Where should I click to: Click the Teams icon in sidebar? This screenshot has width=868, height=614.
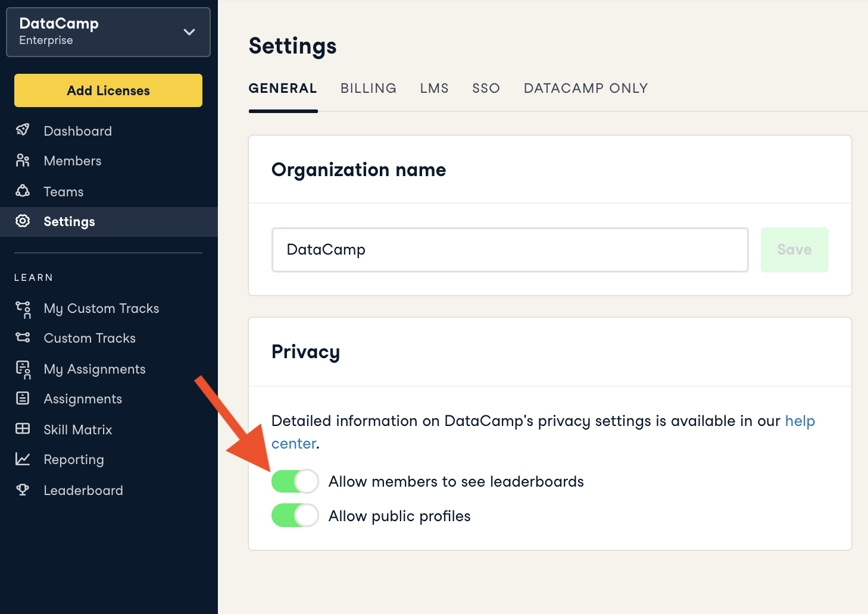[23, 191]
